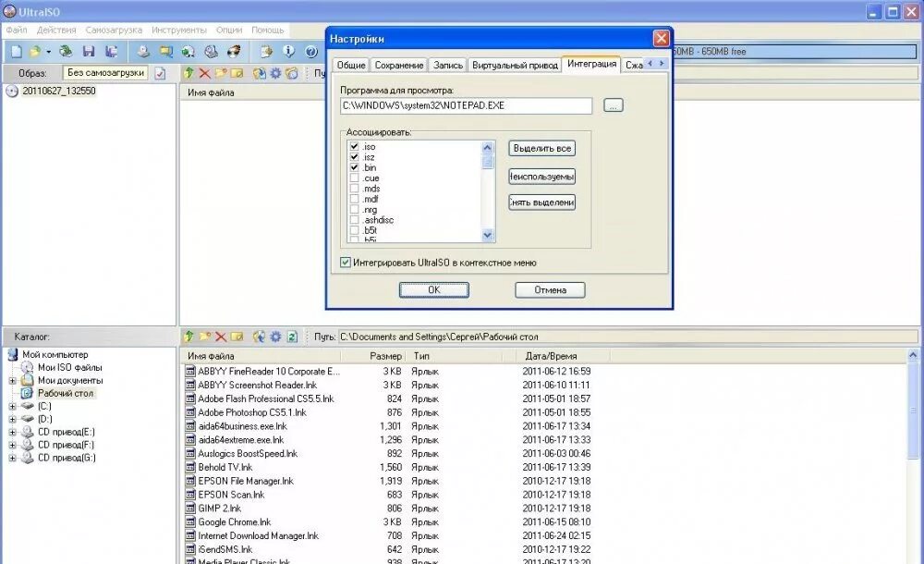The image size is (924, 564).
Task: Click the gear icon in image toolbar
Action: coord(275,73)
